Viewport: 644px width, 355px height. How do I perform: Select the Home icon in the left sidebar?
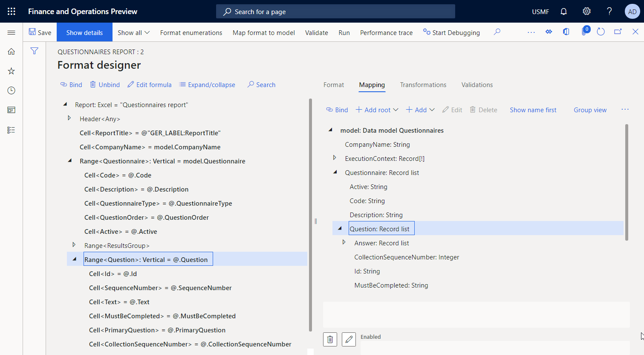click(x=11, y=51)
